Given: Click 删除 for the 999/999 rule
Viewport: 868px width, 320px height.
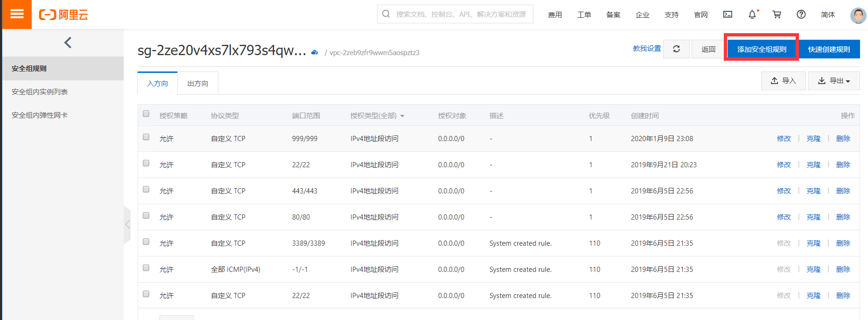Looking at the screenshot, I should (843, 139).
